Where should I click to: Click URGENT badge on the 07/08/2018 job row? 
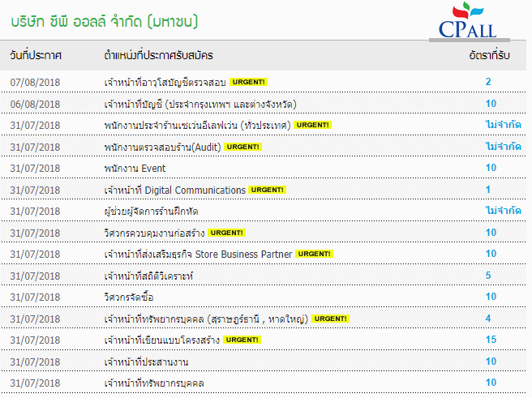(x=248, y=82)
